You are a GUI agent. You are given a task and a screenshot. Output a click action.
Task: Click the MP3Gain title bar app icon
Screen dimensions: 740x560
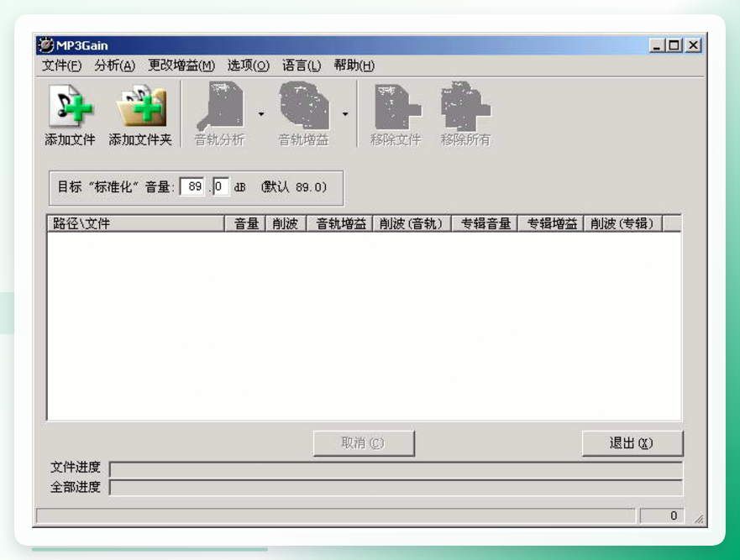tap(45, 45)
